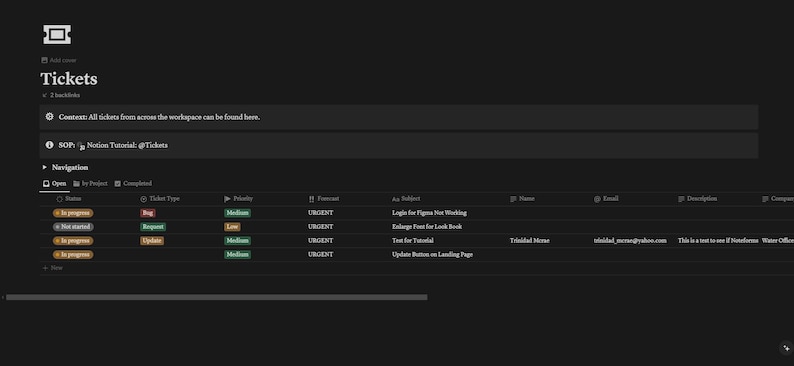The width and height of the screenshot is (794, 366).
Task: Click the Description column header
Action: coord(698,199)
